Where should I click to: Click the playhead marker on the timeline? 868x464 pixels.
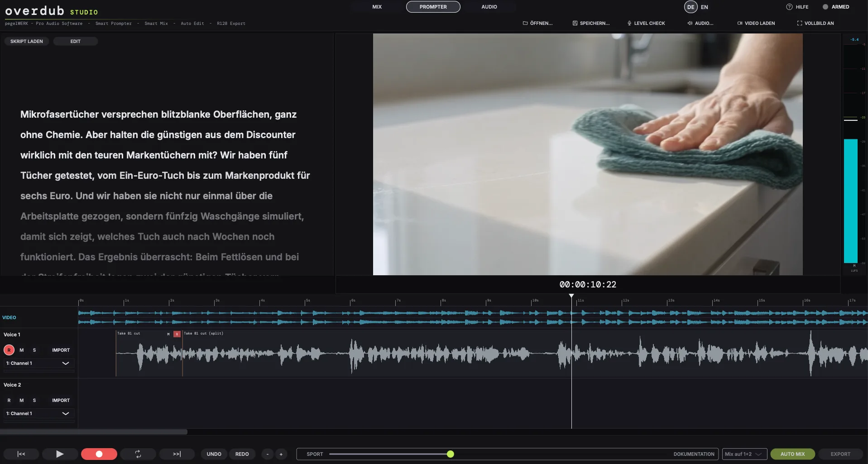pos(571,296)
